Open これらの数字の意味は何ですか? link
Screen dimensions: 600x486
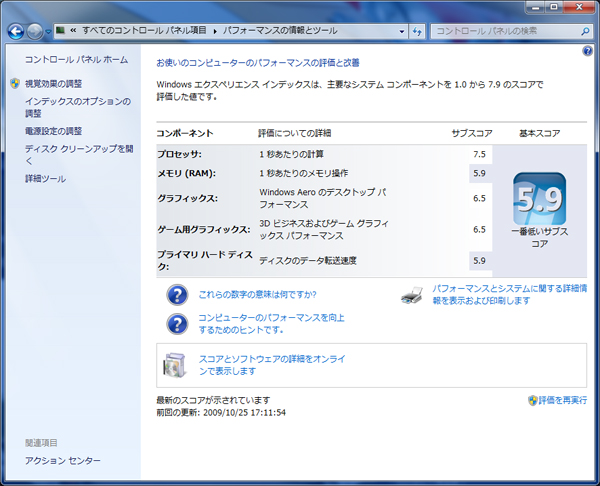[257, 295]
